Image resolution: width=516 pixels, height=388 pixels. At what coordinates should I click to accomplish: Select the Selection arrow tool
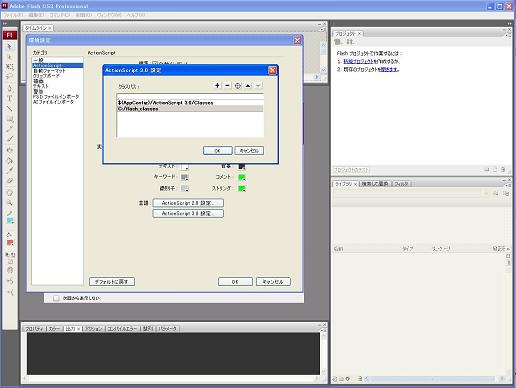tap(10, 46)
